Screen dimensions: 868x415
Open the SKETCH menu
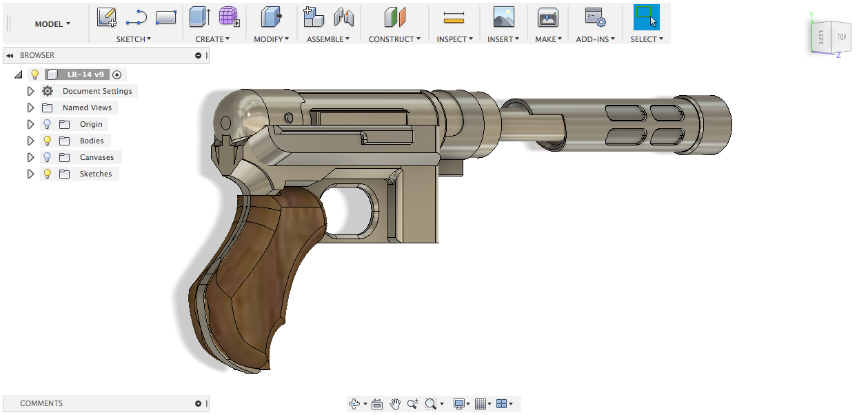tap(134, 39)
